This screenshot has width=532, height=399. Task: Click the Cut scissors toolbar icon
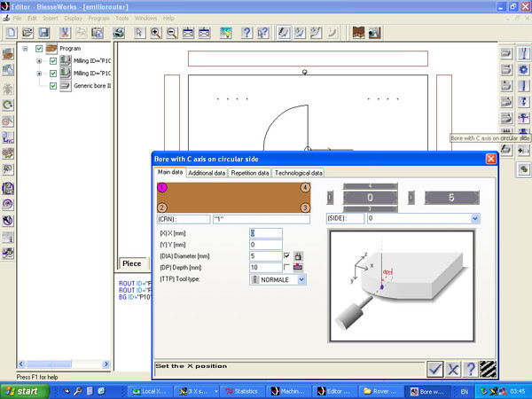coord(65,33)
